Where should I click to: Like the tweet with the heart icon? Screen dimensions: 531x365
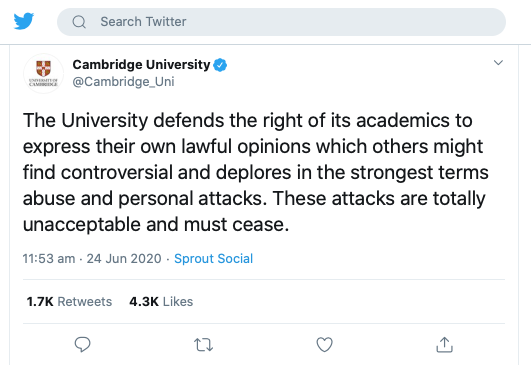324,345
